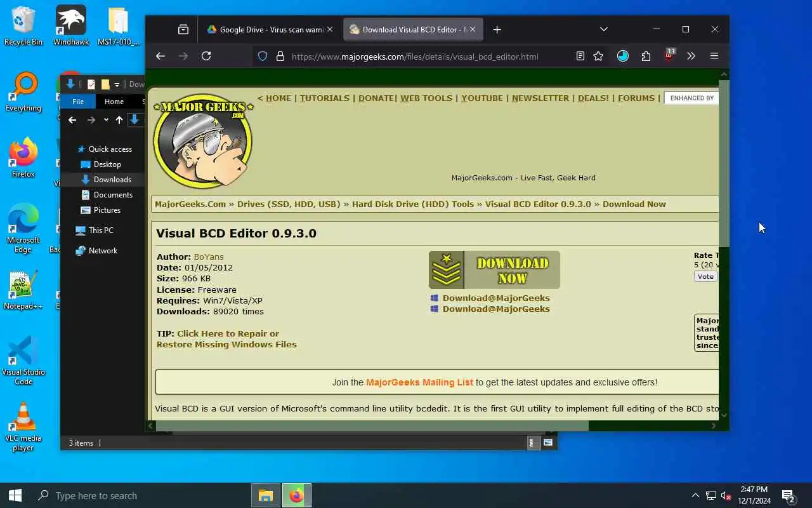Open recent locations dropdown in File Explorer
The image size is (812, 508).
(x=106, y=120)
